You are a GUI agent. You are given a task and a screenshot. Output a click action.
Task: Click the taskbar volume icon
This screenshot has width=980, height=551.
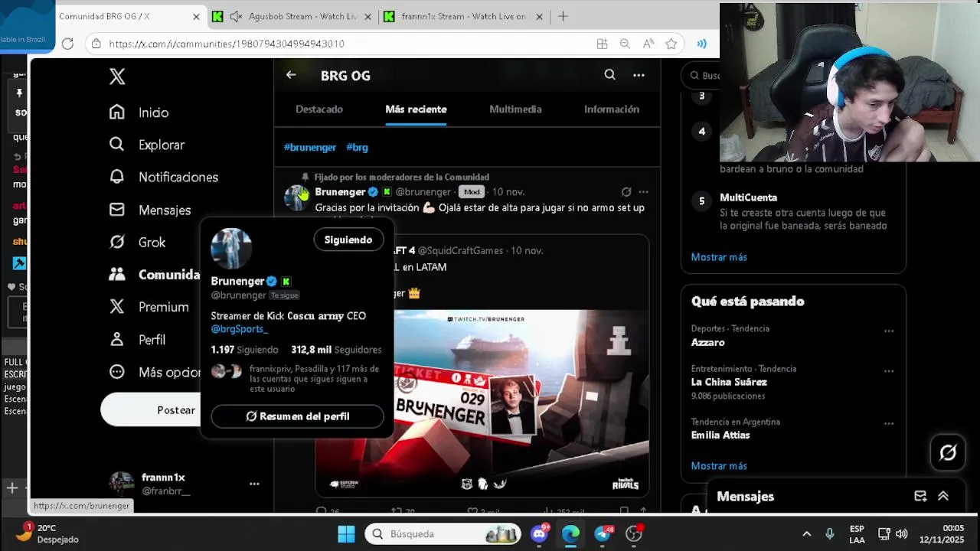click(x=902, y=534)
